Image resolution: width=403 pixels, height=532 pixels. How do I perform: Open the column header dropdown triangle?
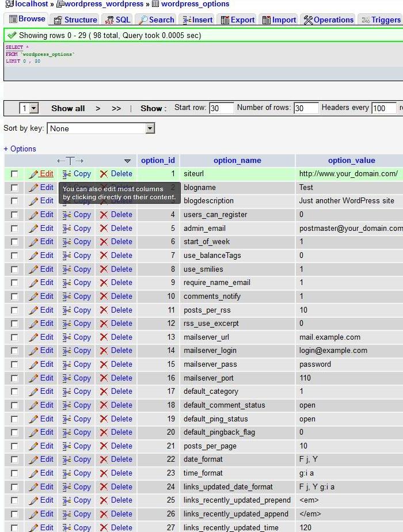127,161
